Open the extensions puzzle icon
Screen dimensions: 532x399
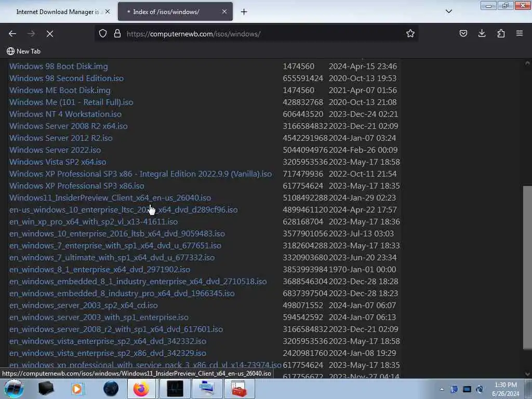501,33
